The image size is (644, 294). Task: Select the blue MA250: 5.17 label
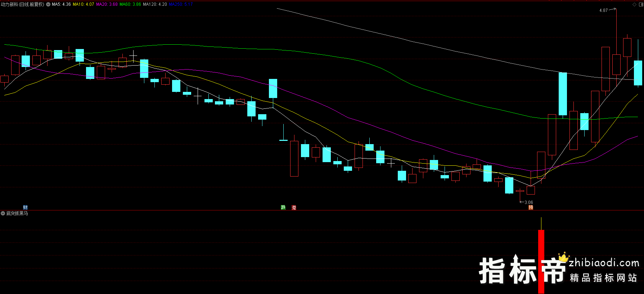click(x=181, y=4)
